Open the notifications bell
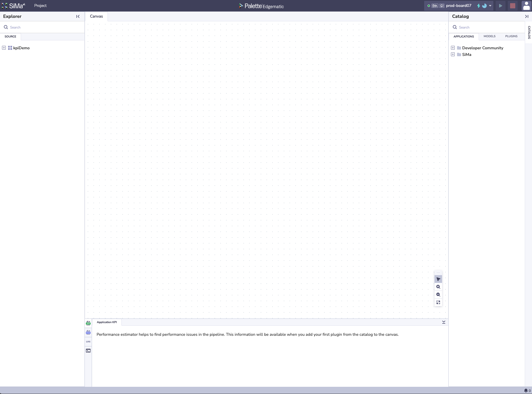532x394 pixels. (x=526, y=391)
